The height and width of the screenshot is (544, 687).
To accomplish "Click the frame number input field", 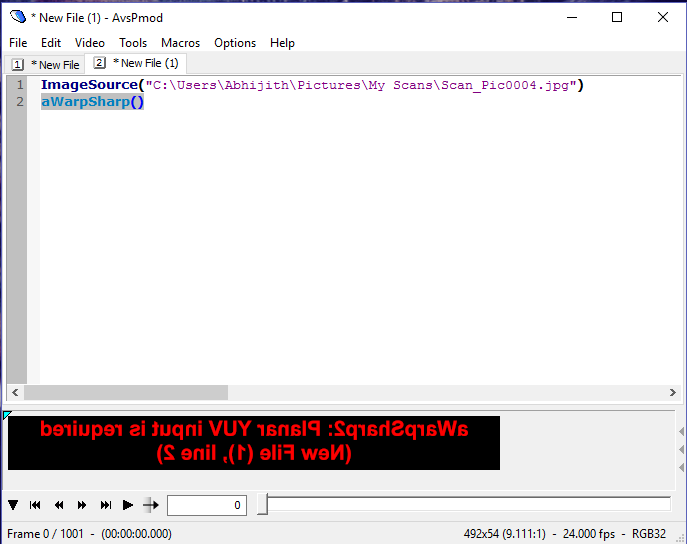I will pos(207,505).
